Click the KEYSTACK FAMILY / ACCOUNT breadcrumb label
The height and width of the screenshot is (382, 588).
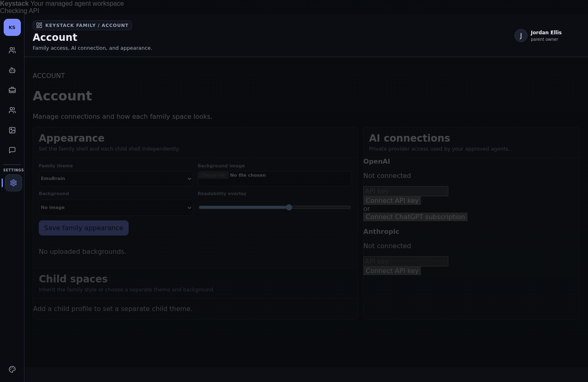[x=87, y=25]
